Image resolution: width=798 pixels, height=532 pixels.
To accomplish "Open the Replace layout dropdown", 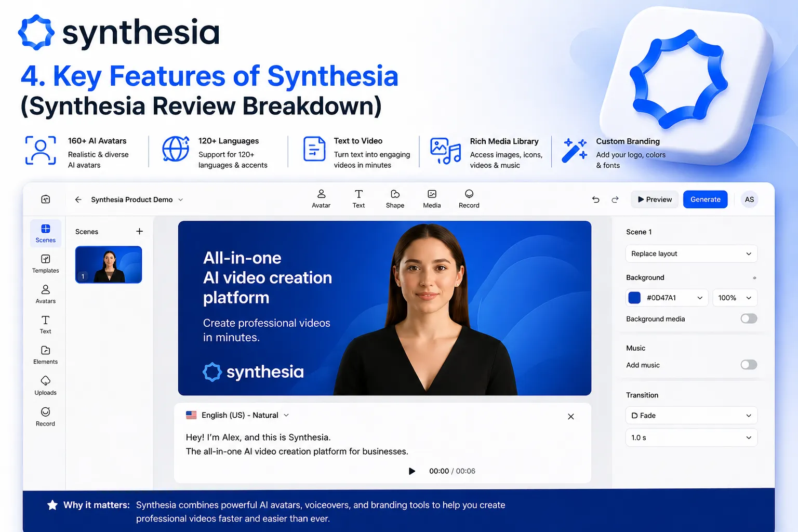I will (x=691, y=254).
